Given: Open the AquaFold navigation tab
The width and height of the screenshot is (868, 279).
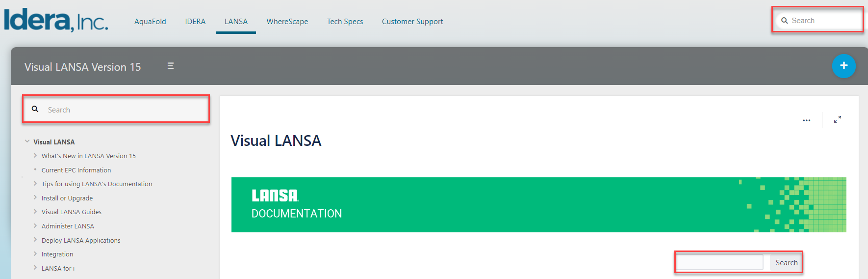Looking at the screenshot, I should click(150, 22).
